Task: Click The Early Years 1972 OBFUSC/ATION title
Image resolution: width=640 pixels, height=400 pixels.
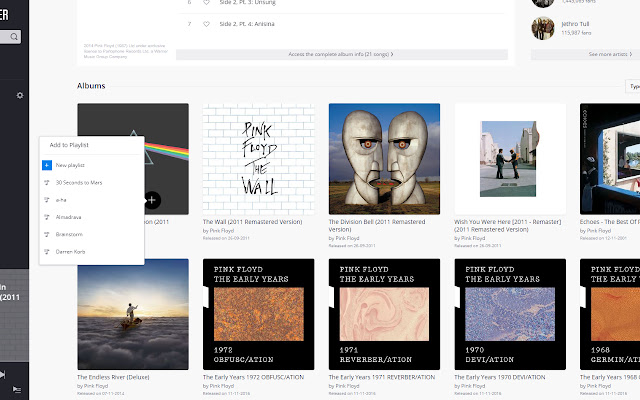Action: pyautogui.click(x=253, y=377)
